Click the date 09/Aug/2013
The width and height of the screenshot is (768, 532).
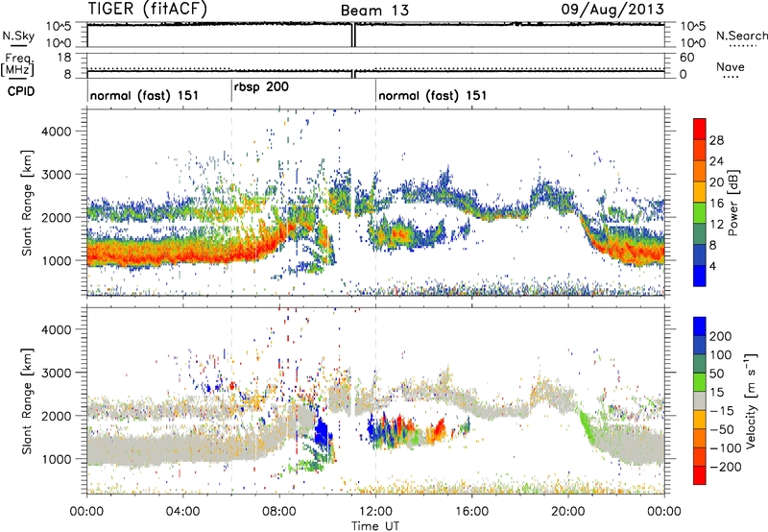(612, 9)
